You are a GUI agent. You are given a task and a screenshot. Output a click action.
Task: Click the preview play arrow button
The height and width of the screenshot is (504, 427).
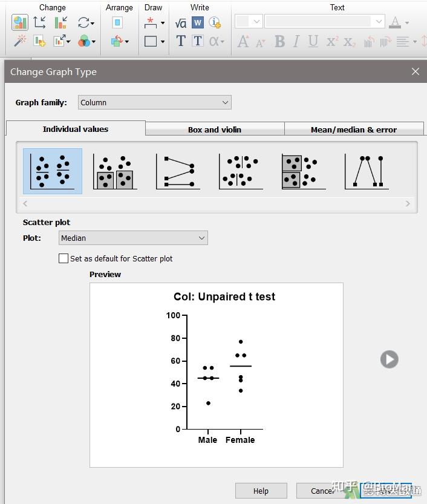tap(390, 359)
